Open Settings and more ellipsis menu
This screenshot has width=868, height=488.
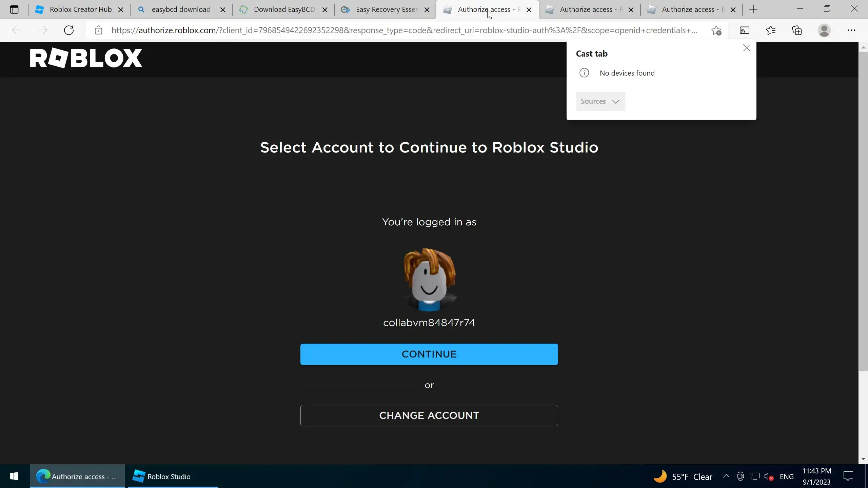tap(851, 30)
